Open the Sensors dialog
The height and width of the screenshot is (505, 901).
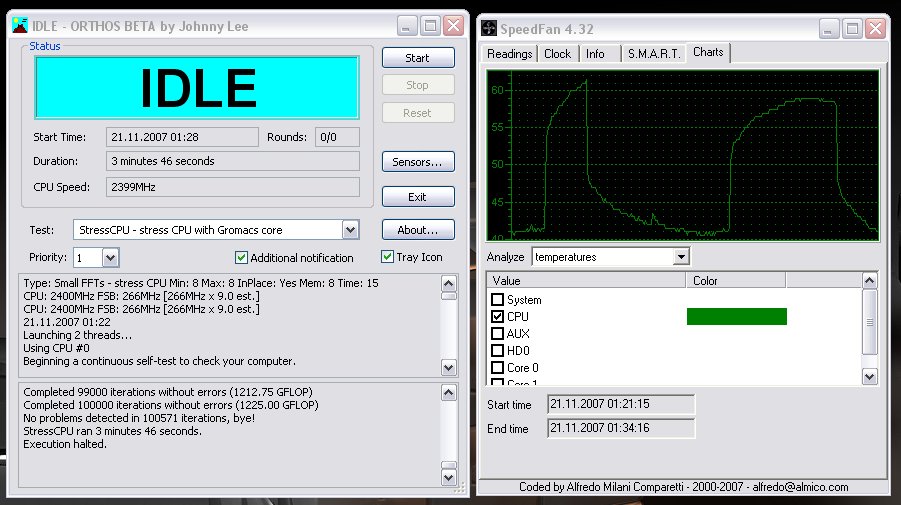pos(418,162)
